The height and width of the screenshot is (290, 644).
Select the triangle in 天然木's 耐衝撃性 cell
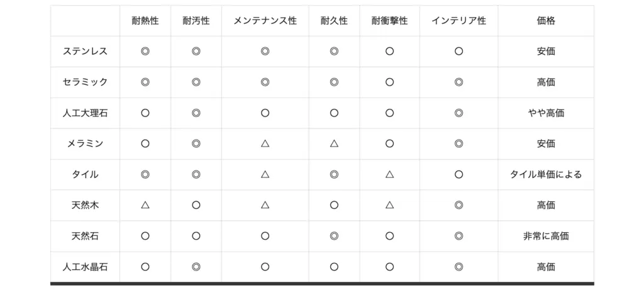[x=389, y=205]
